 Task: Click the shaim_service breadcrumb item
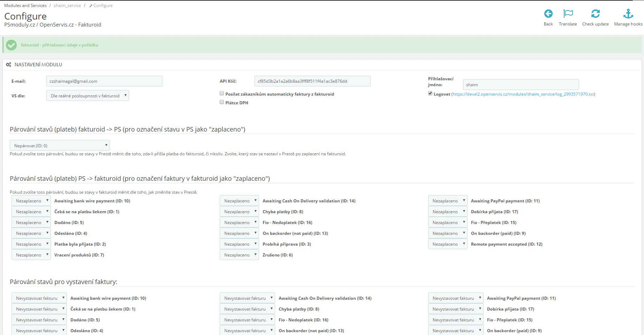click(67, 6)
